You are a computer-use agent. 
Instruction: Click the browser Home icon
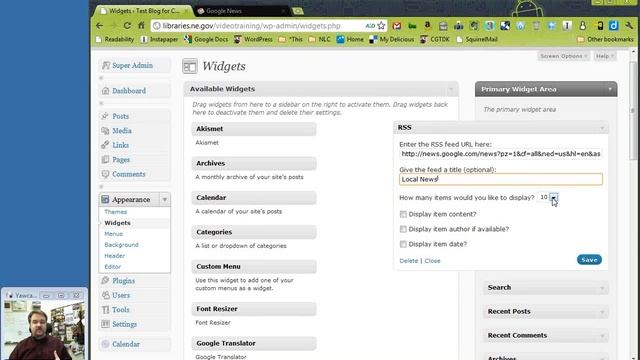click(141, 26)
